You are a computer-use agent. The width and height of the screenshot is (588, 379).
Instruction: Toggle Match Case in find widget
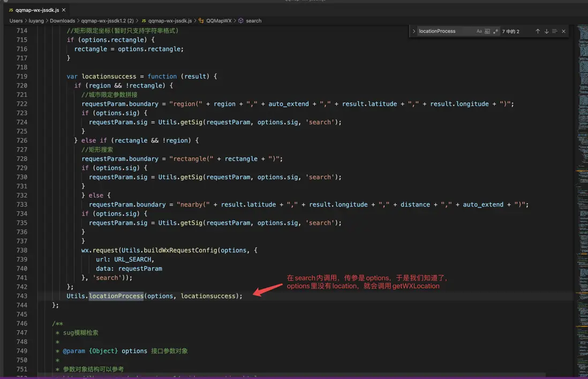coord(479,32)
